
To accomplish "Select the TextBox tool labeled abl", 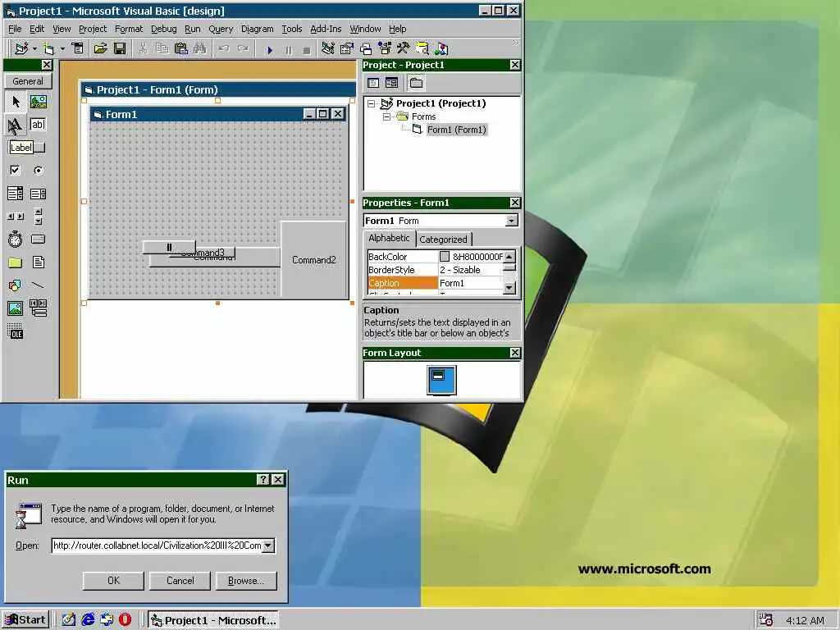I will coord(38,125).
